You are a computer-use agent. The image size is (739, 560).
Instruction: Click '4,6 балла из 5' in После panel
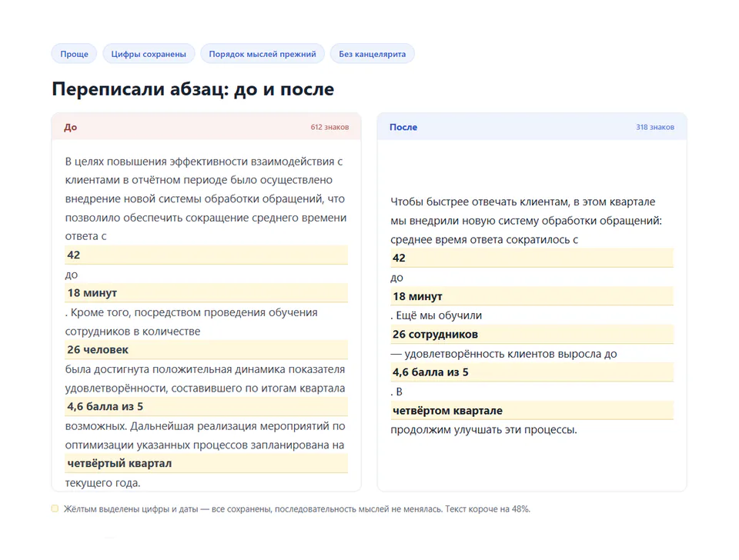532,372
